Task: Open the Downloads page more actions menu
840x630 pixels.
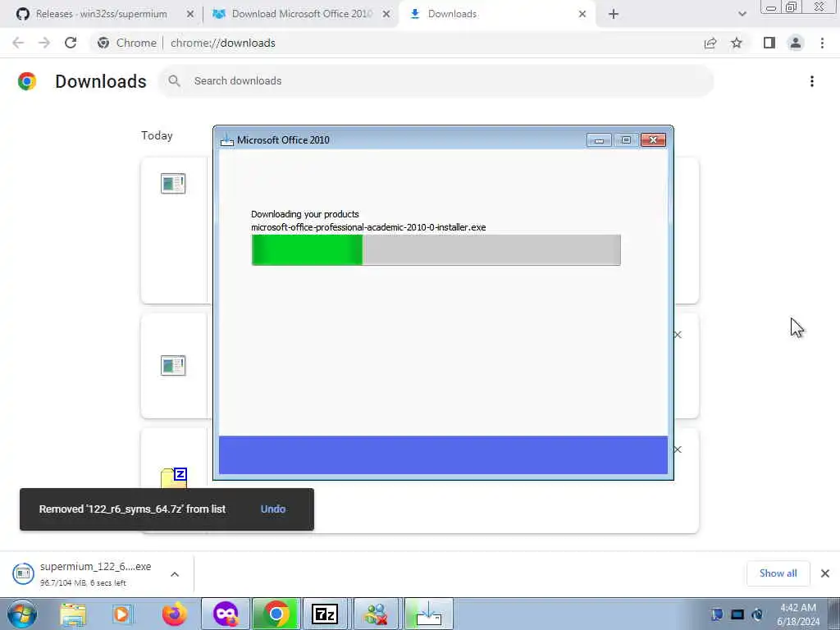Action: [x=812, y=81]
